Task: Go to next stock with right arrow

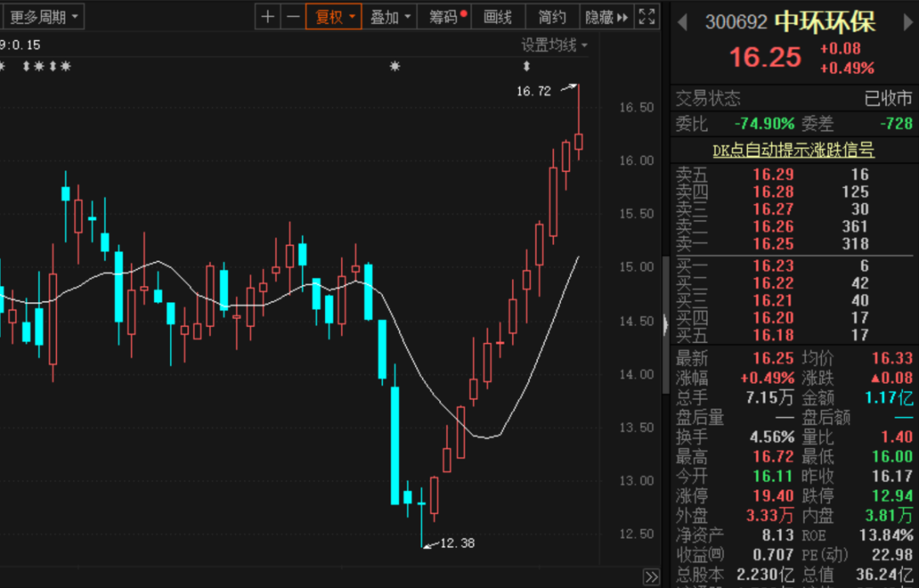Action: pyautogui.click(x=907, y=23)
